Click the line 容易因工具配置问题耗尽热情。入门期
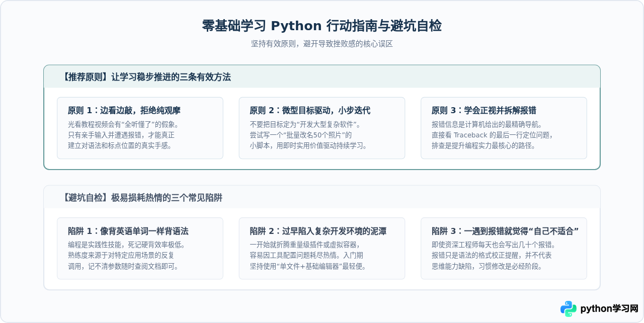 pyautogui.click(x=306, y=256)
